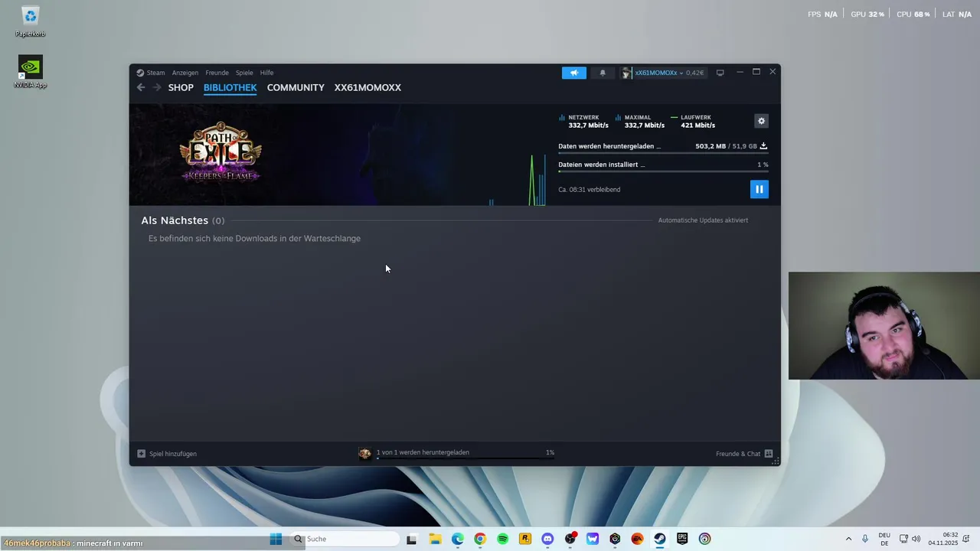Click 'Ca. 08:31 verbleibend' time estimate
This screenshot has height=551, width=980.
click(590, 190)
